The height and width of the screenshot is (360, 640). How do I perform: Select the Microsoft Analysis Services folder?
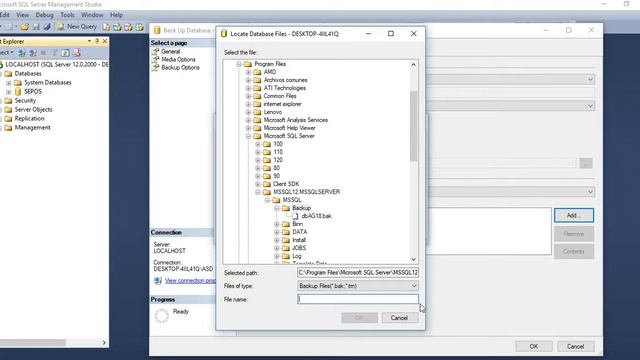point(296,120)
